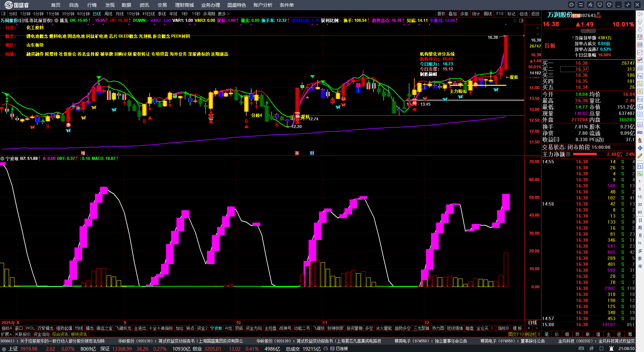Open the sliders settings icon in title bar

point(581,5)
